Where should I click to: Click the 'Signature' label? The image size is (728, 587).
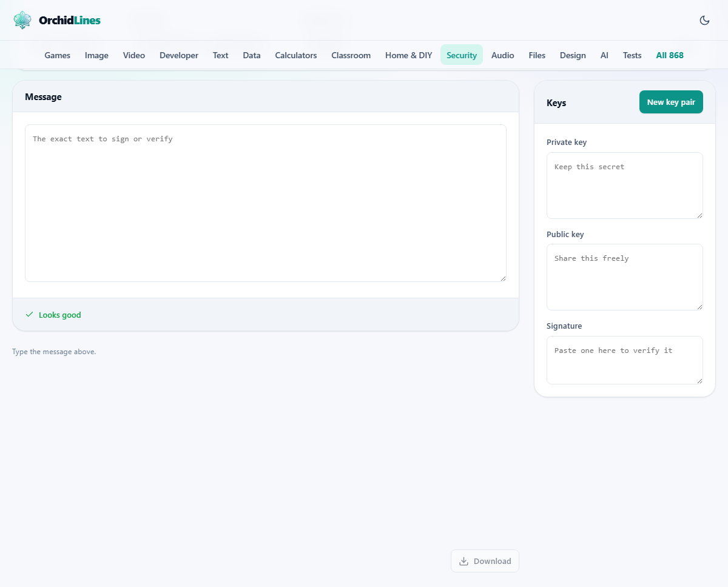(564, 326)
